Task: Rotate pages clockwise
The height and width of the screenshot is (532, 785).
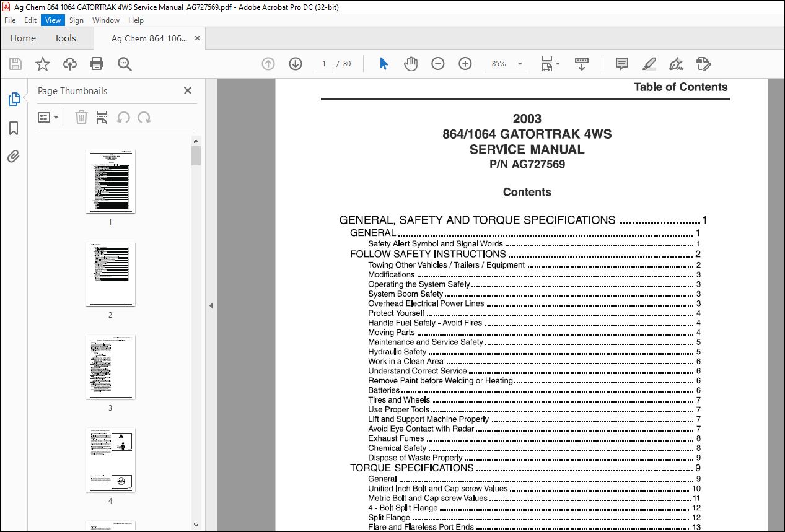Action: pyautogui.click(x=144, y=117)
